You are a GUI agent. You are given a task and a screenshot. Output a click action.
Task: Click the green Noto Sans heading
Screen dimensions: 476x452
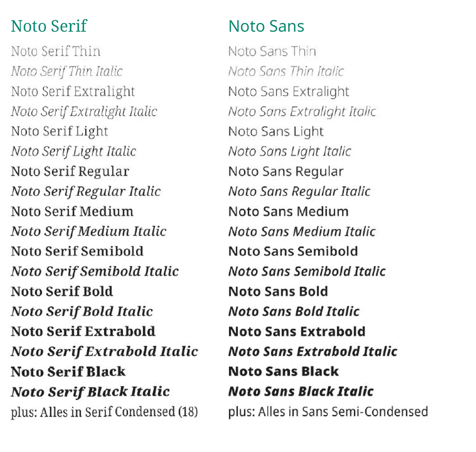[266, 26]
